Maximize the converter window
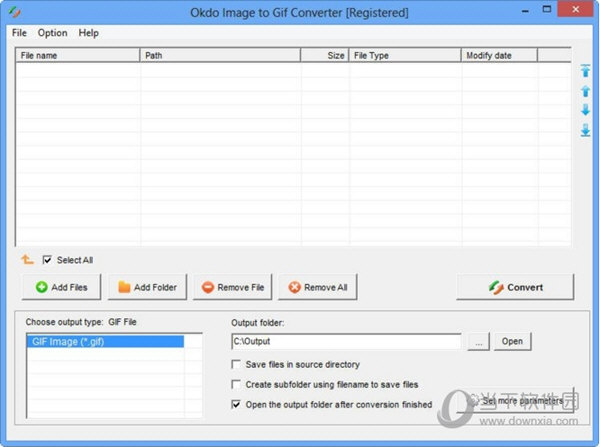This screenshot has width=600, height=447. 547,10
